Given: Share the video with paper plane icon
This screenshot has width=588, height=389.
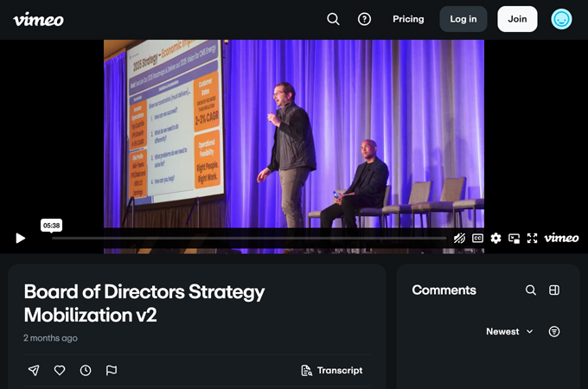Looking at the screenshot, I should [x=34, y=370].
